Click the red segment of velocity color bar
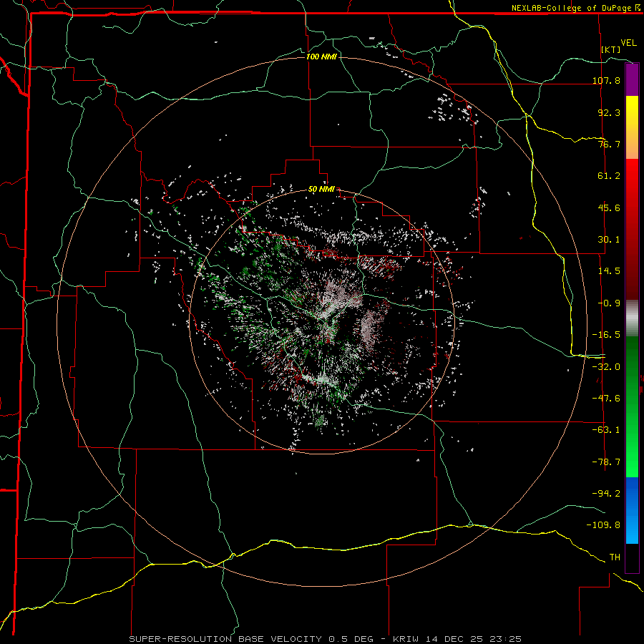The image size is (644, 644). [632, 229]
